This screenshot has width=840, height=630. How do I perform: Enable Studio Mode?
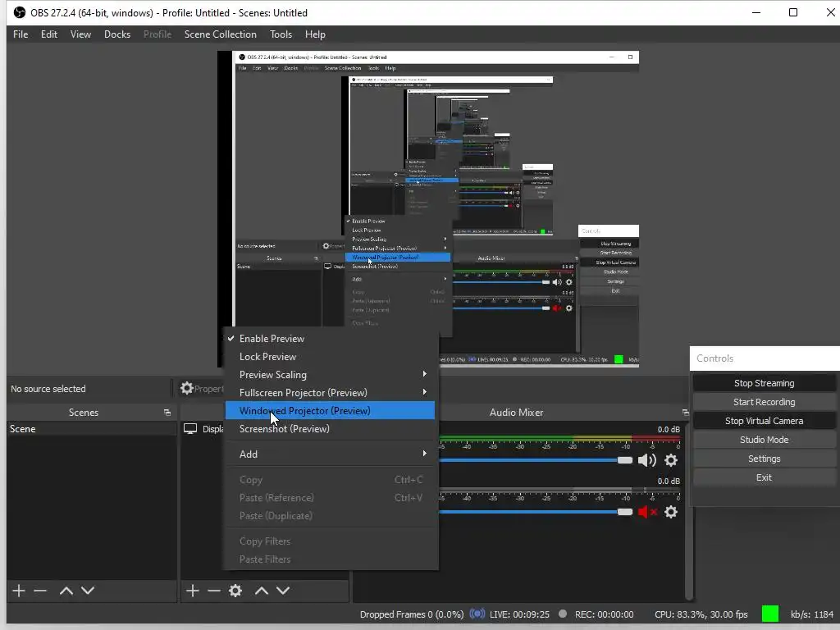[764, 440]
